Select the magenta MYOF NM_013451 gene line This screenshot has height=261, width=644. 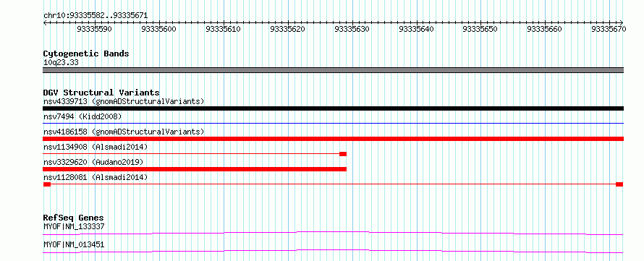pyautogui.click(x=333, y=251)
